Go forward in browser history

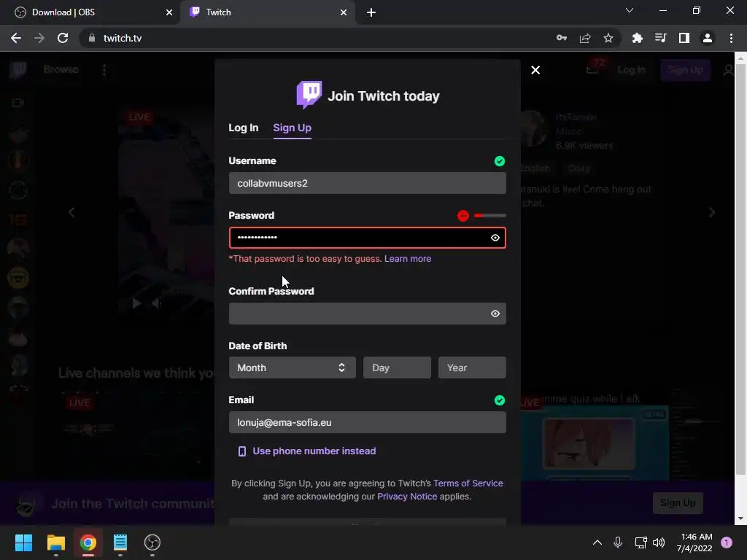click(x=39, y=38)
